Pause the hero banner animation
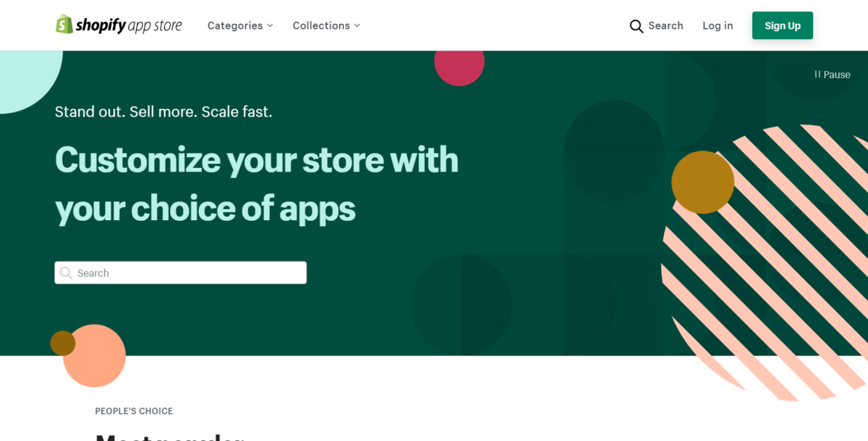This screenshot has height=441, width=868. 833,75
